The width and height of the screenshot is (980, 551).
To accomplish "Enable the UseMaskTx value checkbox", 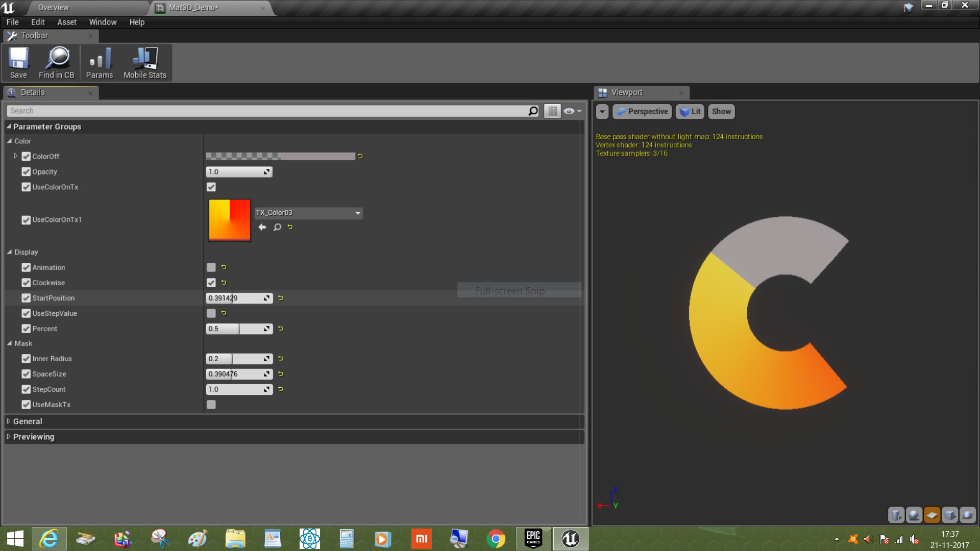I will (x=211, y=405).
